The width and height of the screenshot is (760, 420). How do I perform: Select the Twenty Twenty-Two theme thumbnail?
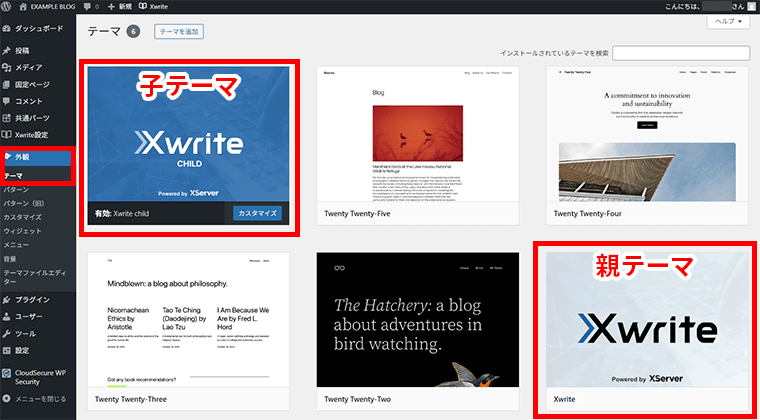(418, 320)
